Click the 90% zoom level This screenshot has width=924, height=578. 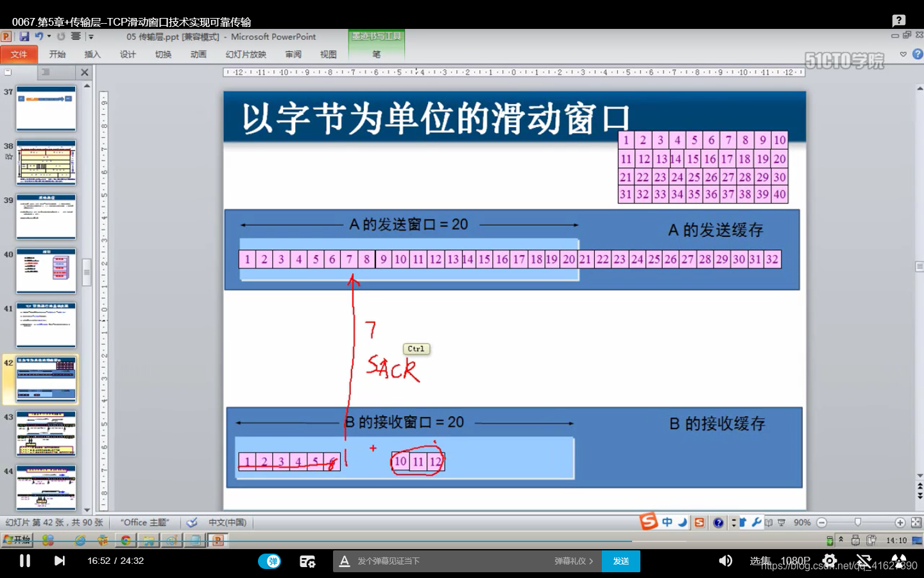(x=802, y=523)
